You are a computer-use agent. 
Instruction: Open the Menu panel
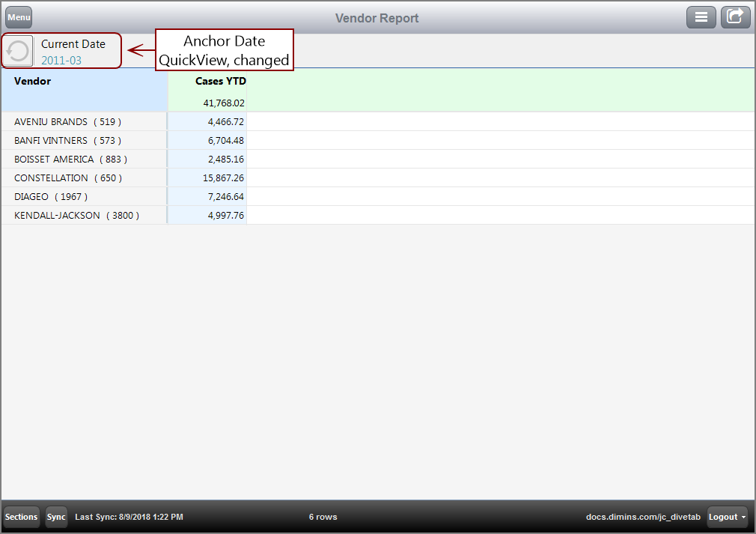[x=18, y=16]
